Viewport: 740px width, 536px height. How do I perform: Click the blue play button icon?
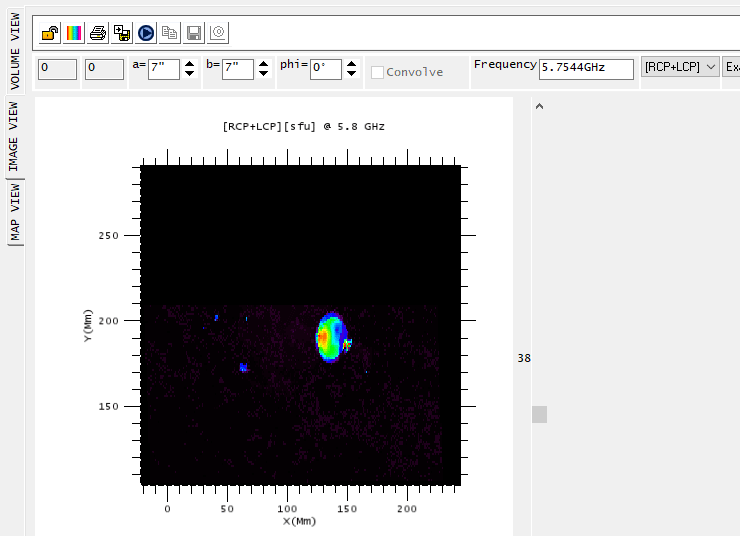click(146, 33)
